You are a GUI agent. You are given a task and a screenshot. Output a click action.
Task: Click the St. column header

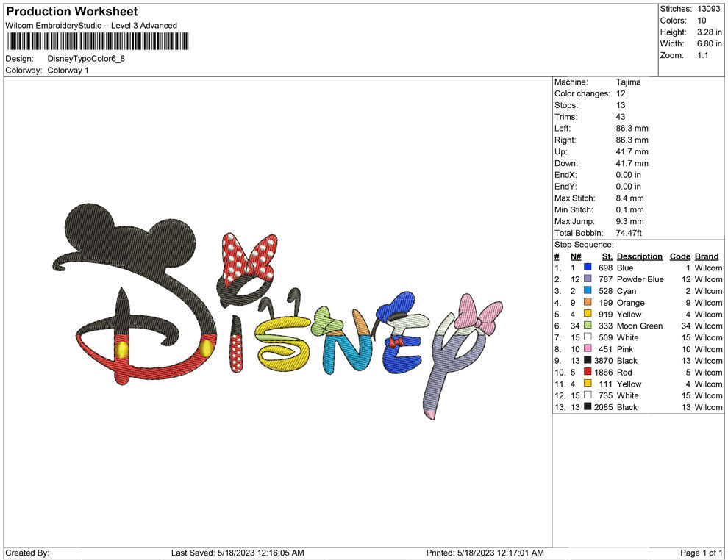[x=607, y=256]
